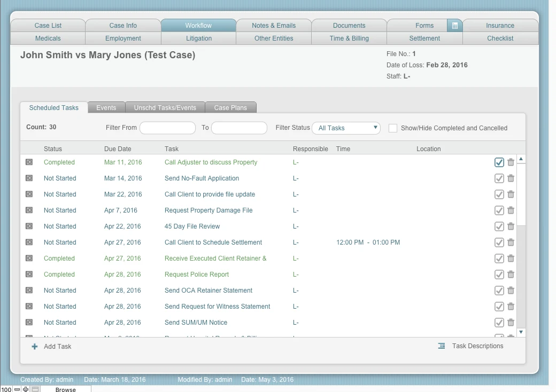Zoom out with the minus status bar button
556x392 pixels.
(x=17, y=389)
